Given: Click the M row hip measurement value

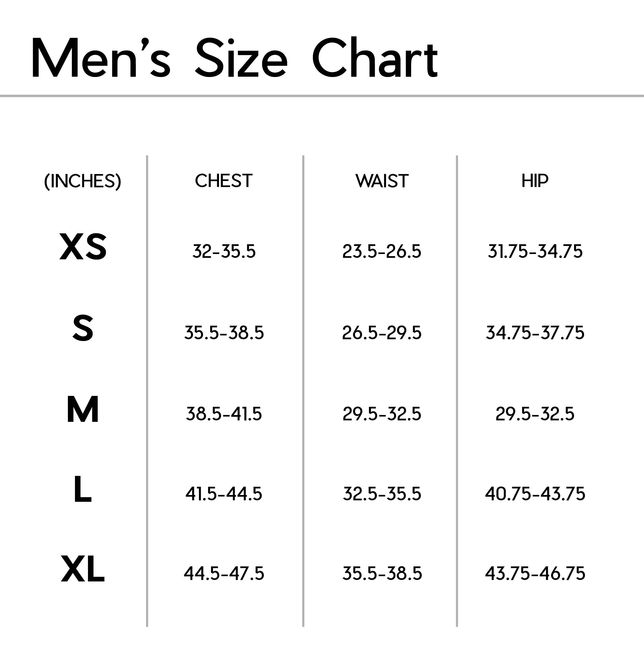Looking at the screenshot, I should [535, 414].
